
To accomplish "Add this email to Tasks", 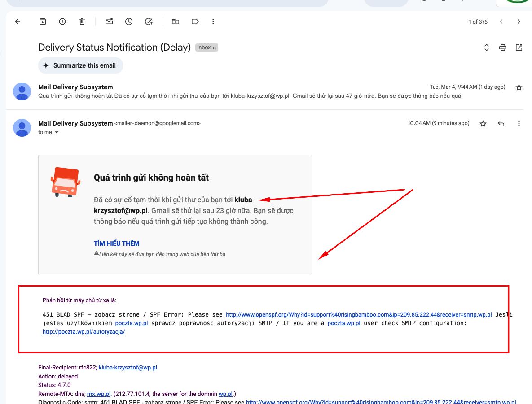I will [x=149, y=22].
